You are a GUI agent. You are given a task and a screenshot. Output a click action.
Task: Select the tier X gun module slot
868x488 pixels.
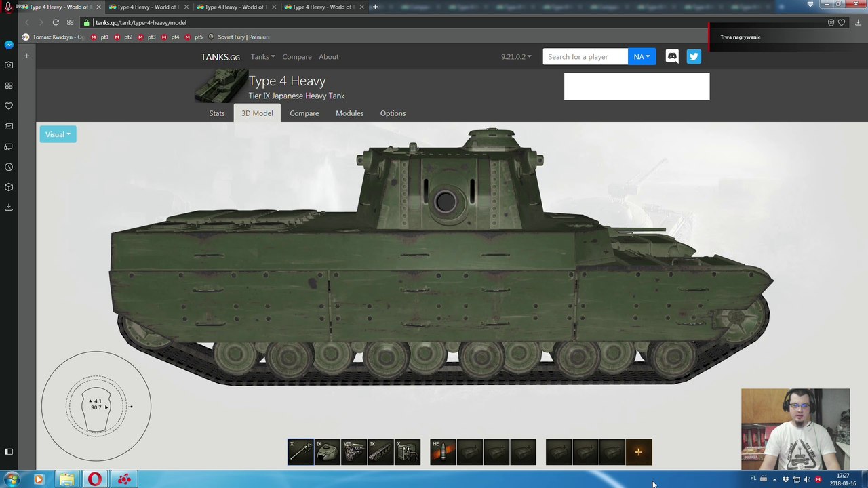click(x=300, y=452)
